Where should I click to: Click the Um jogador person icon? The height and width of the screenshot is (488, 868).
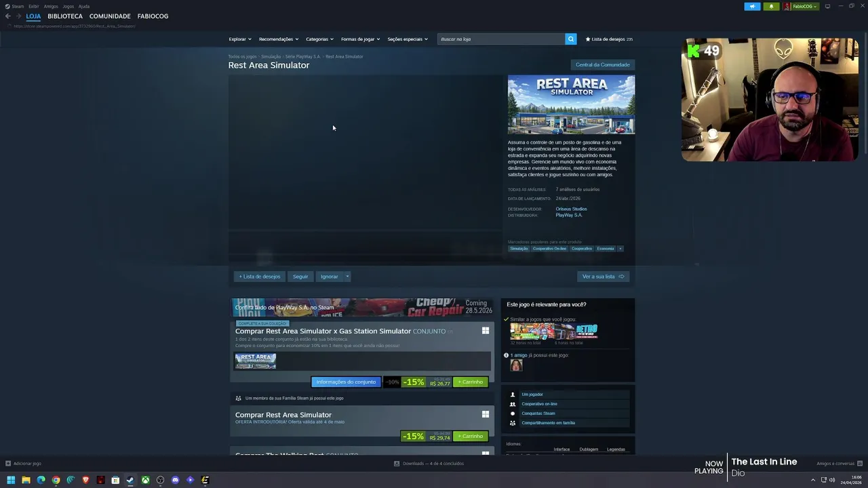point(513,394)
